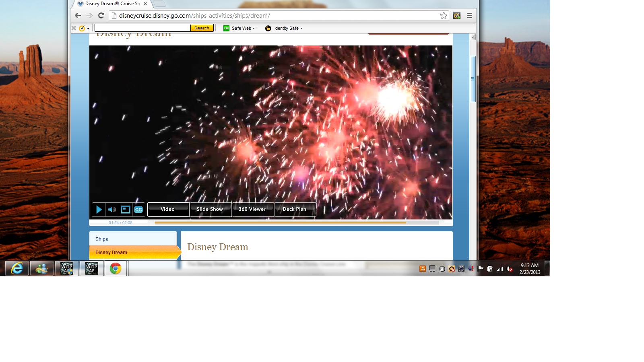This screenshot has width=644, height=362.
Task: Open the Chrome menu
Action: pos(469,16)
